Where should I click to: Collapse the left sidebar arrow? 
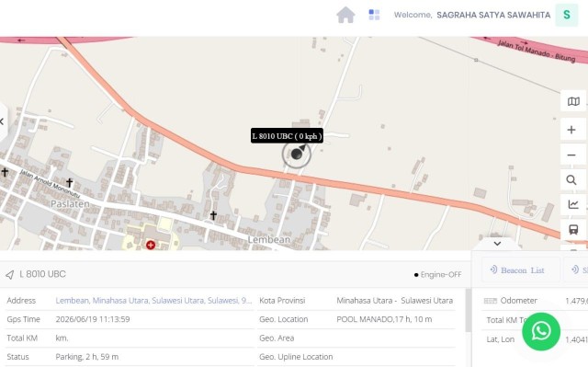(x=2, y=121)
